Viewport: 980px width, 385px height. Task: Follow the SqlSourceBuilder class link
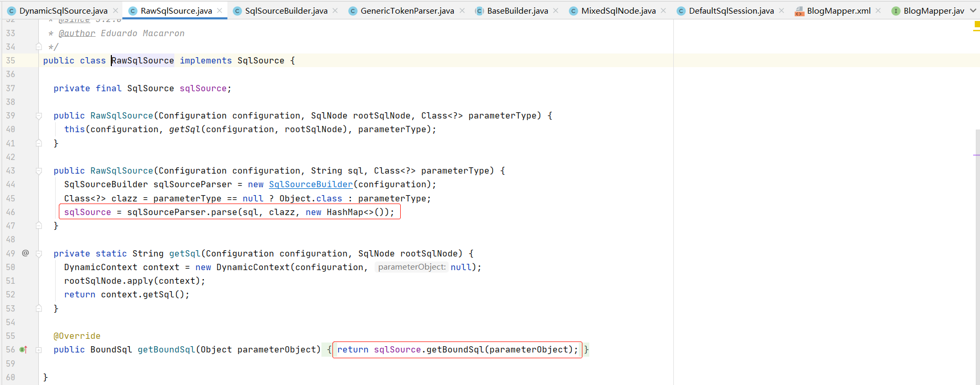point(311,184)
